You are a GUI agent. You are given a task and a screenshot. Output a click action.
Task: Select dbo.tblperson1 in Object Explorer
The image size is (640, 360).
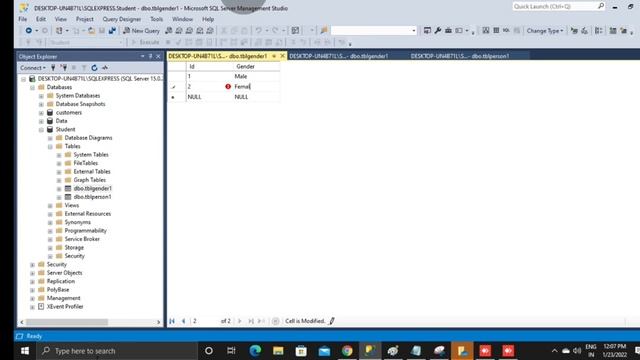tap(93, 197)
